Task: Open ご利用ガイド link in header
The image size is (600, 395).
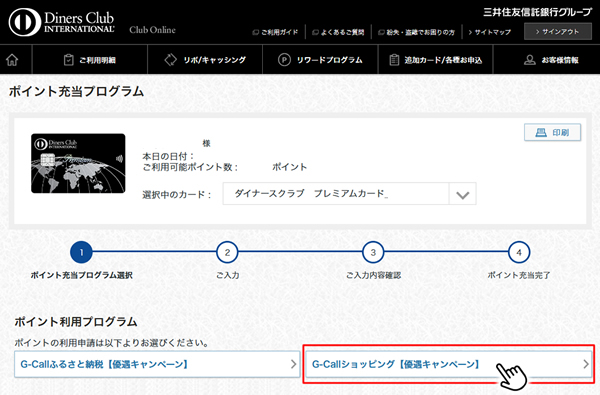Action: [275, 32]
